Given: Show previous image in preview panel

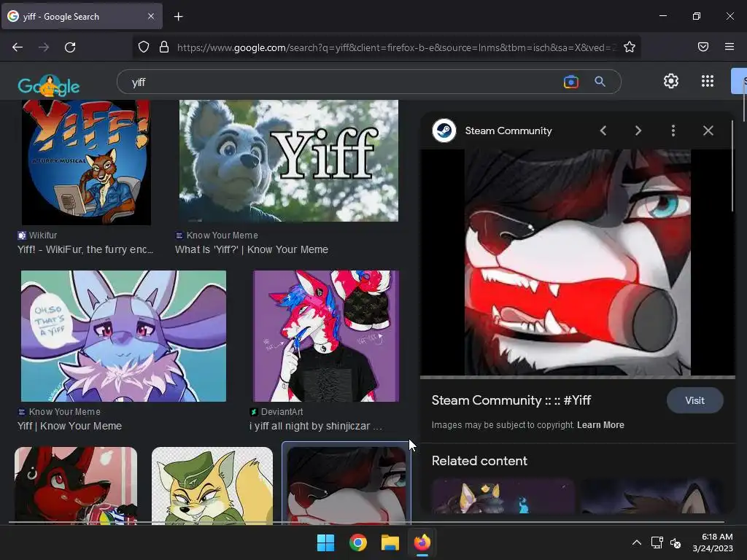Looking at the screenshot, I should pyautogui.click(x=603, y=131).
